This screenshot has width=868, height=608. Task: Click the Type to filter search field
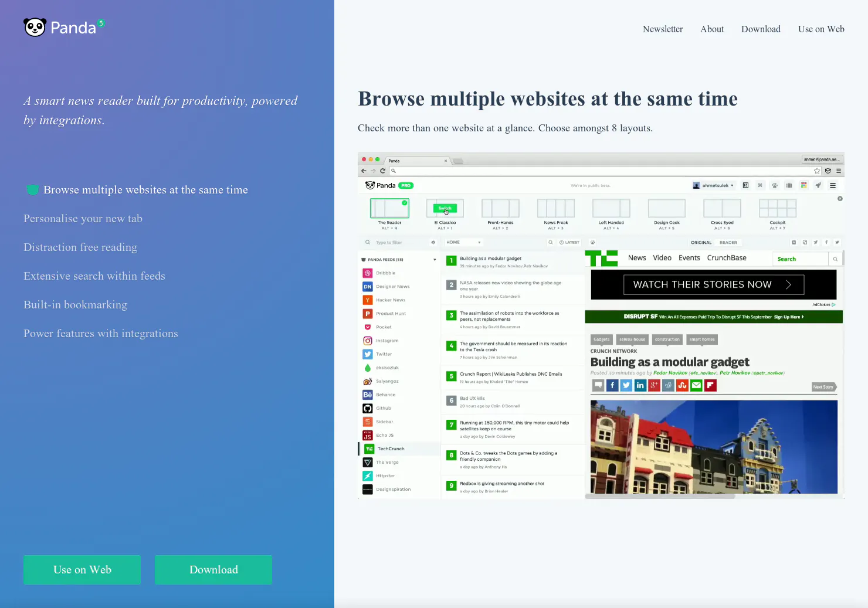click(399, 242)
